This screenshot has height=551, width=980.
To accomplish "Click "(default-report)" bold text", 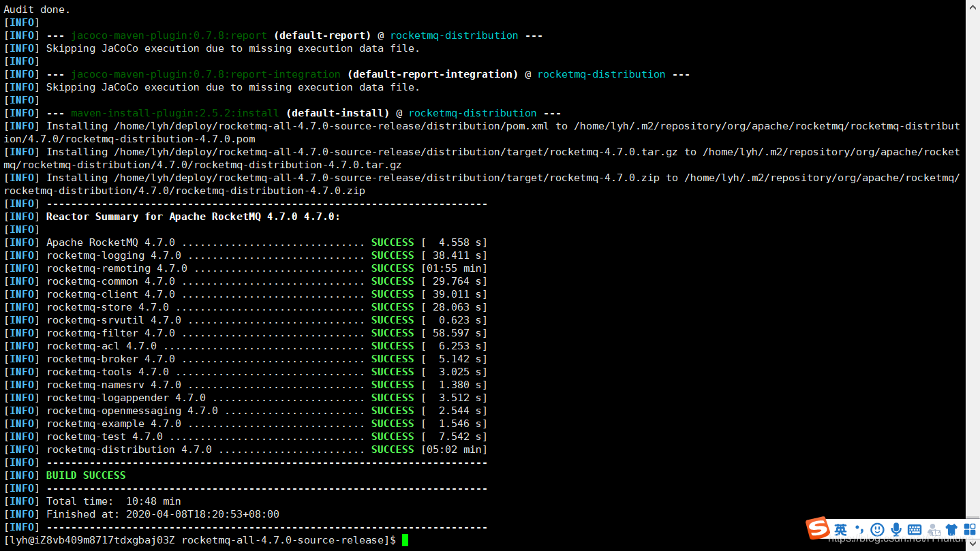I will [x=322, y=35].
